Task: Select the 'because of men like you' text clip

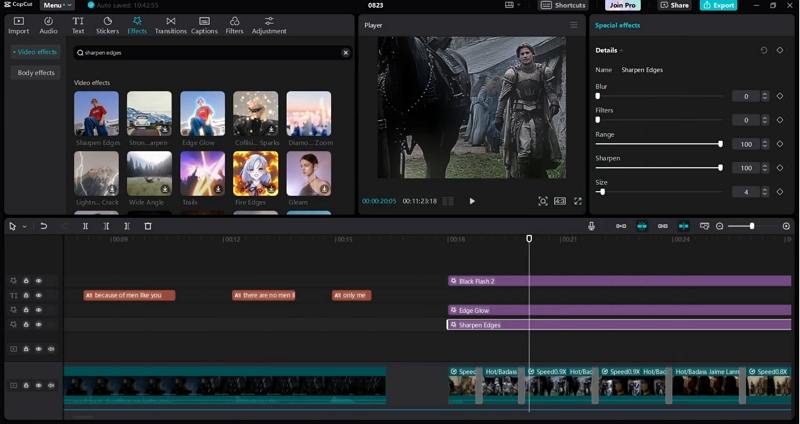Action: click(130, 295)
